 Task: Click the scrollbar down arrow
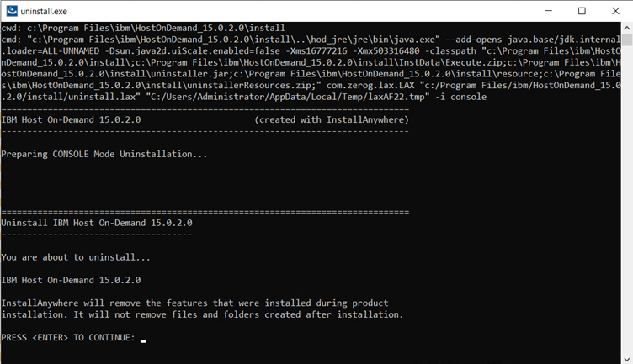point(626,357)
